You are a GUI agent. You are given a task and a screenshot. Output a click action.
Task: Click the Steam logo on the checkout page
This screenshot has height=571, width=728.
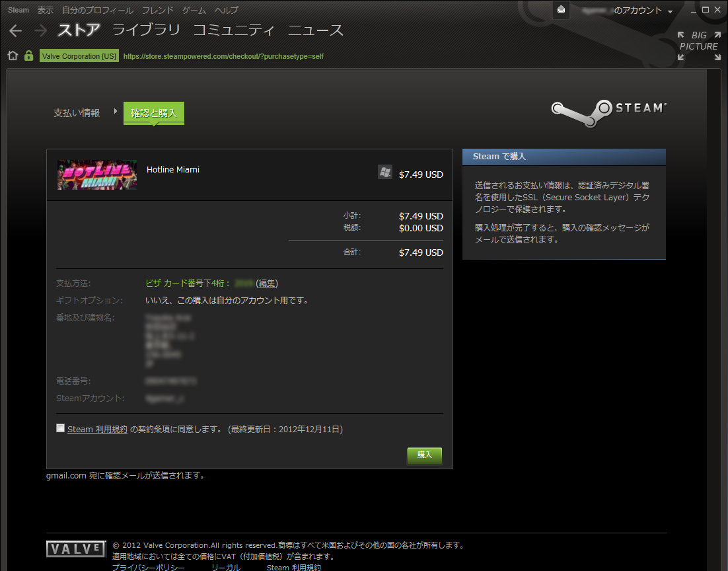(608, 113)
